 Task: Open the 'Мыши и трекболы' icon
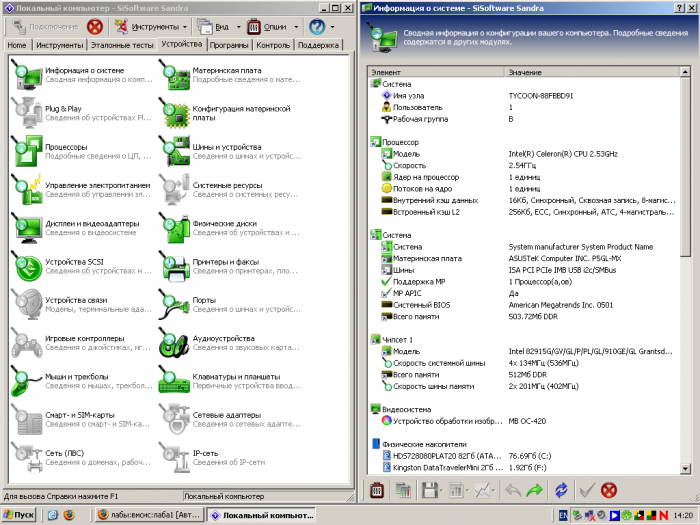27,381
